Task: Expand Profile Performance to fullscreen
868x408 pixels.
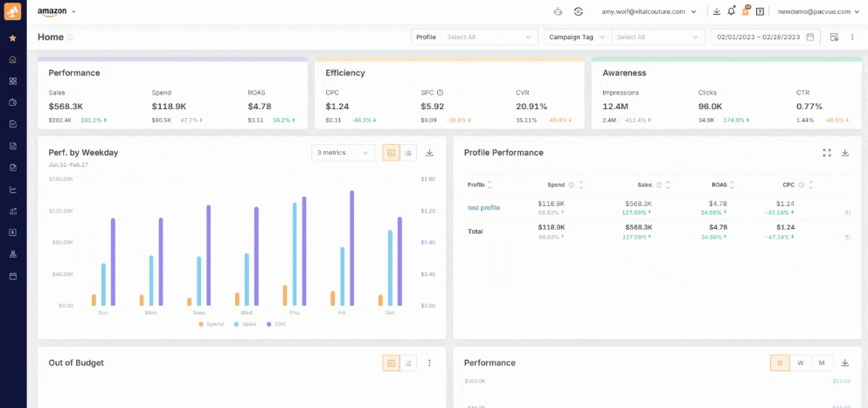Action: tap(827, 153)
